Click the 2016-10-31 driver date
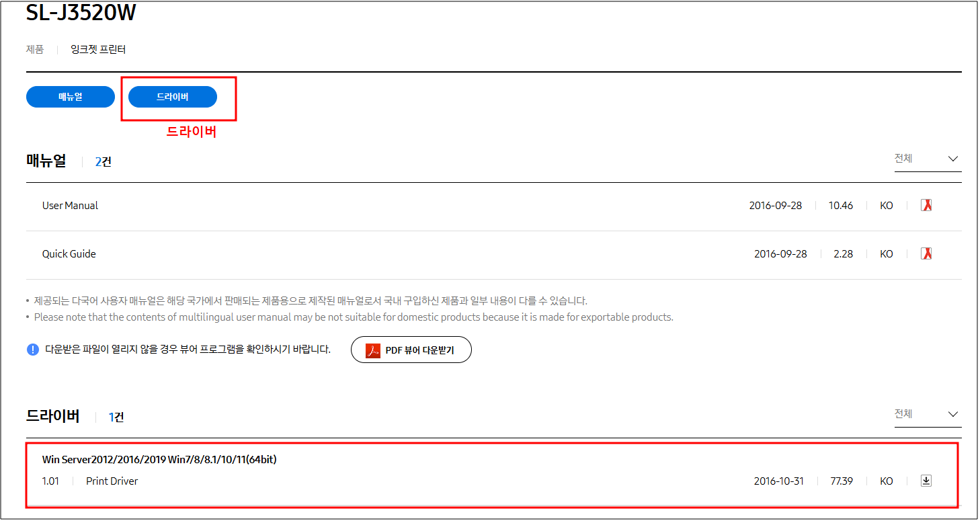 [x=778, y=481]
